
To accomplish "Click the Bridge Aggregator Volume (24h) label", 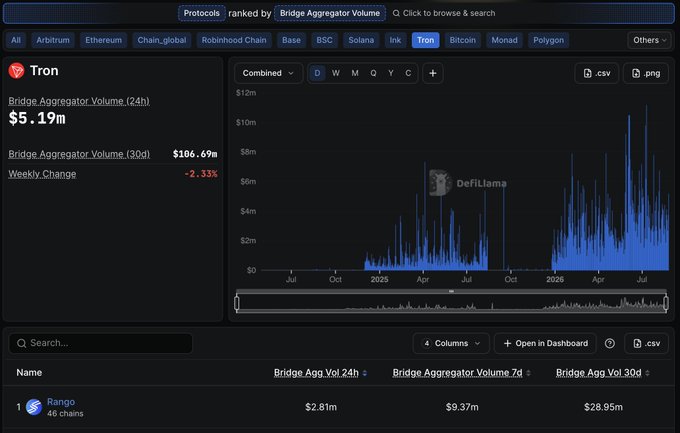I will pyautogui.click(x=79, y=101).
